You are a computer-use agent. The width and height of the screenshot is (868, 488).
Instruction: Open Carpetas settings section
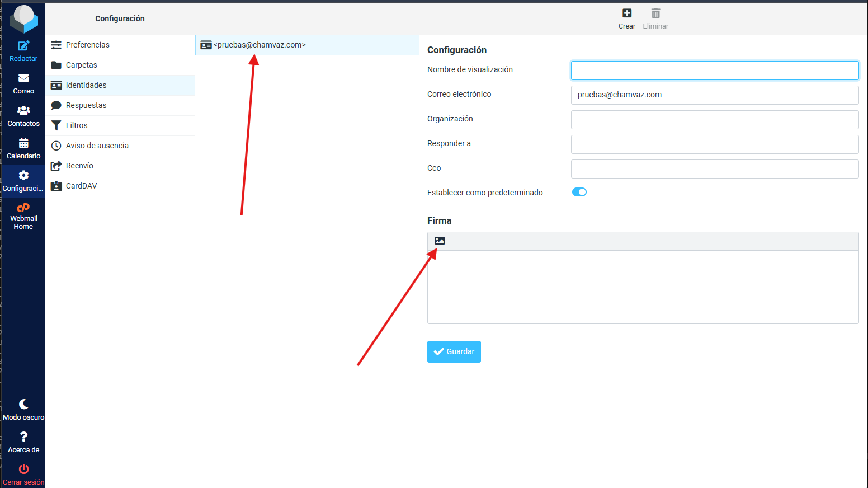[81, 65]
